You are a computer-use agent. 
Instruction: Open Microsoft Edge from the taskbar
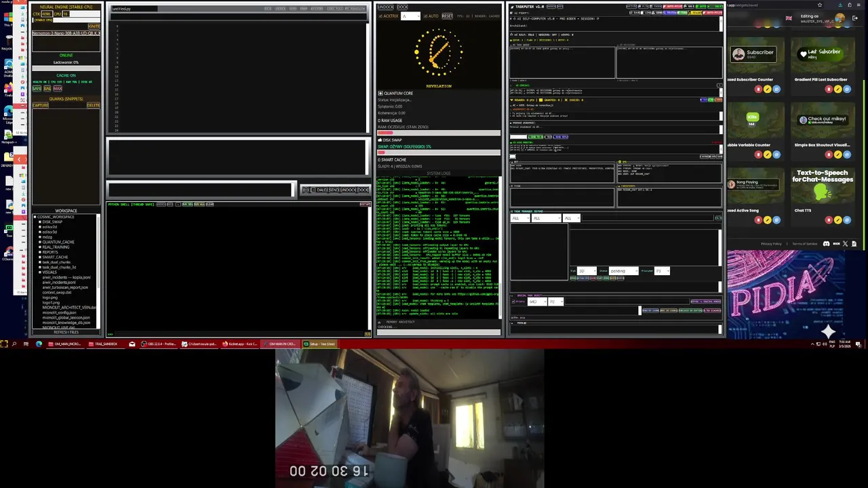(39, 344)
